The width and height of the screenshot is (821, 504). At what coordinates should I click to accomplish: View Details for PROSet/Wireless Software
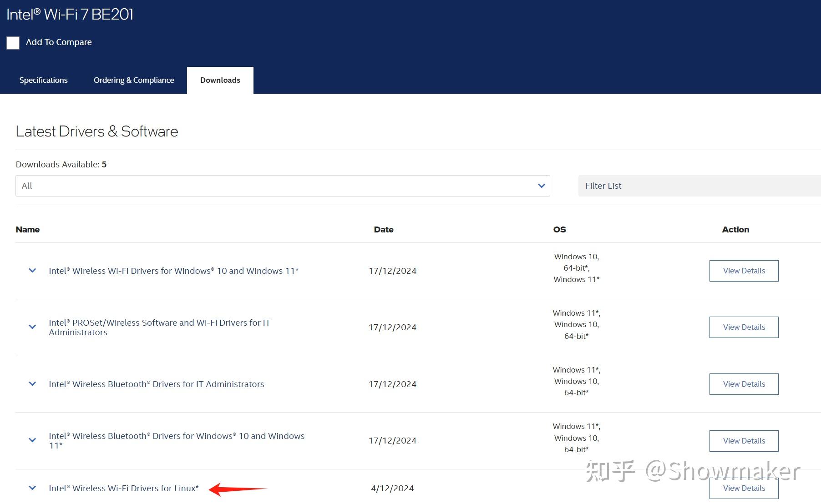[x=744, y=327]
